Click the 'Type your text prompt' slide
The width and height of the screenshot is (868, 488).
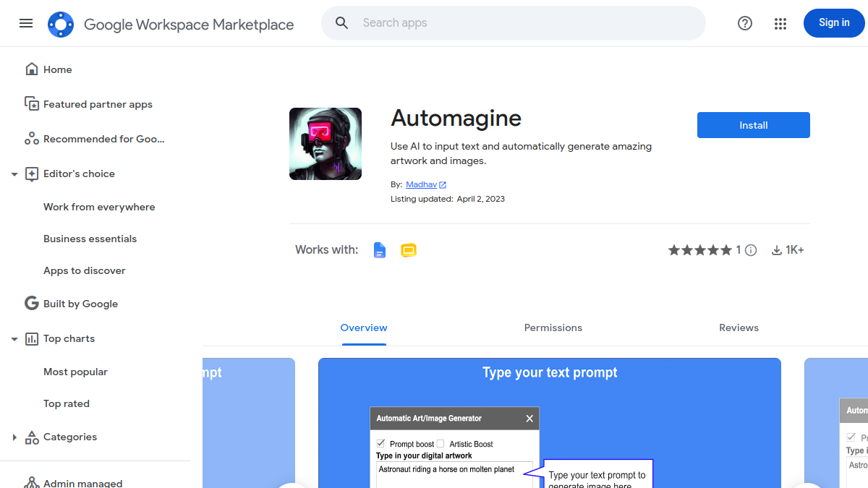pyautogui.click(x=550, y=423)
